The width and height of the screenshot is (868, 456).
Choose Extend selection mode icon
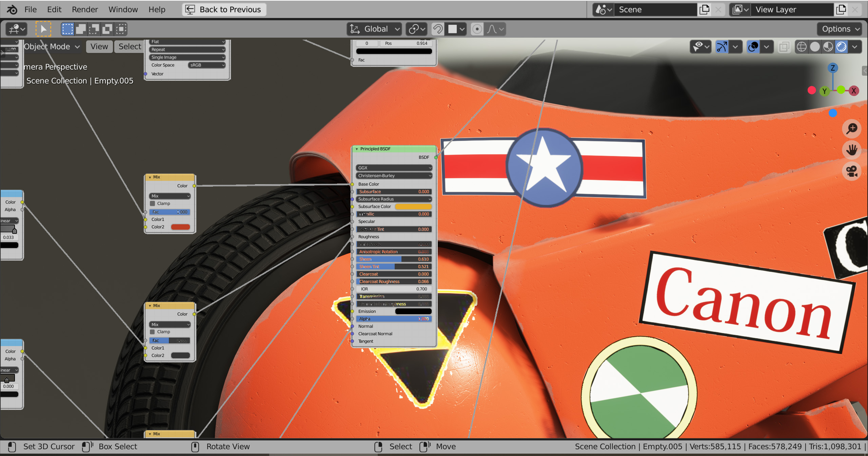click(x=81, y=29)
